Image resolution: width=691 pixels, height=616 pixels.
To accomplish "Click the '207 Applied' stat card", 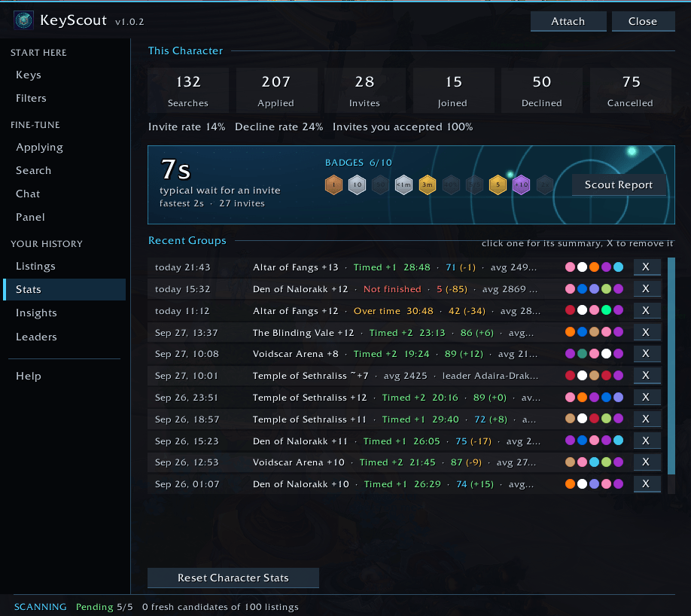I will click(277, 91).
